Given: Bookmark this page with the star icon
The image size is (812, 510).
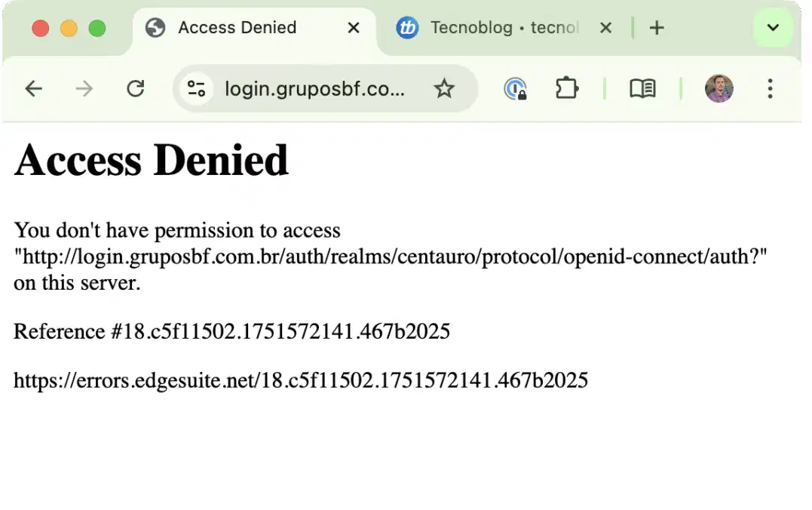Looking at the screenshot, I should tap(444, 88).
